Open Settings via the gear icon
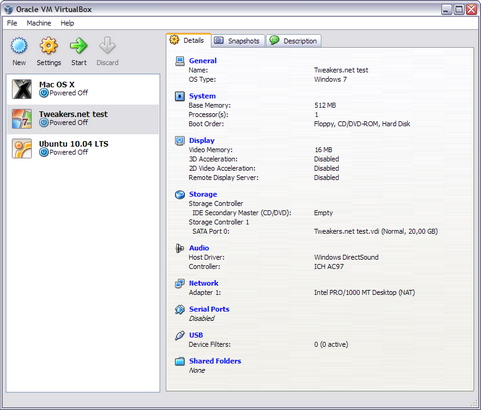Viewport: 481px width, 410px height. (49, 46)
